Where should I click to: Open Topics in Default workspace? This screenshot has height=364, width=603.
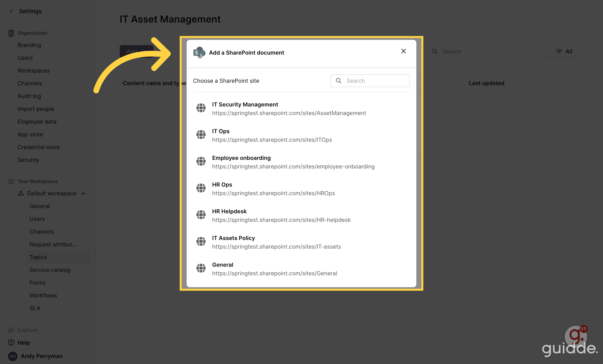(x=58, y=257)
